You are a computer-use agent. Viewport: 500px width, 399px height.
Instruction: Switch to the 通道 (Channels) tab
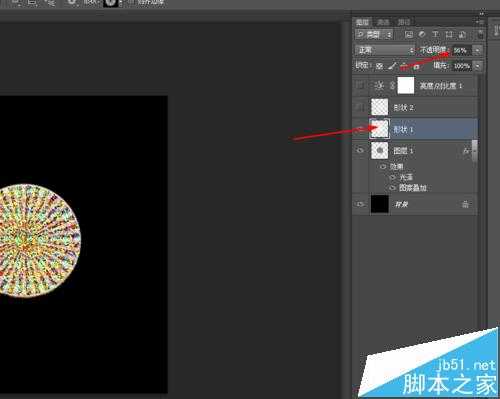click(383, 22)
